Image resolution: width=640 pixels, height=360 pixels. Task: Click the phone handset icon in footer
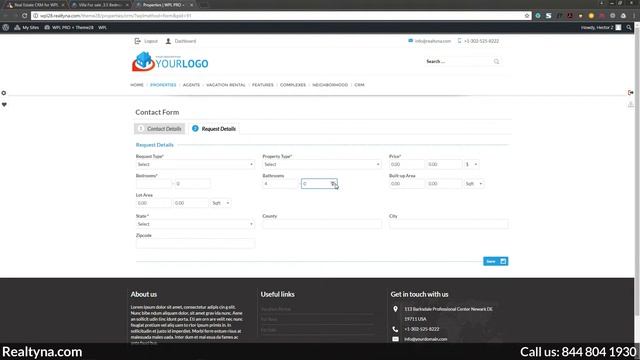tap(395, 329)
